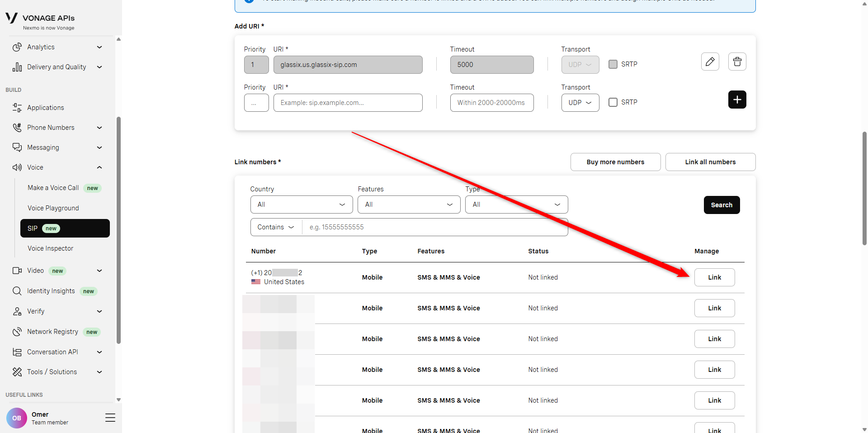
Task: Expand the Tools / Solutions chevron
Action: (99, 372)
